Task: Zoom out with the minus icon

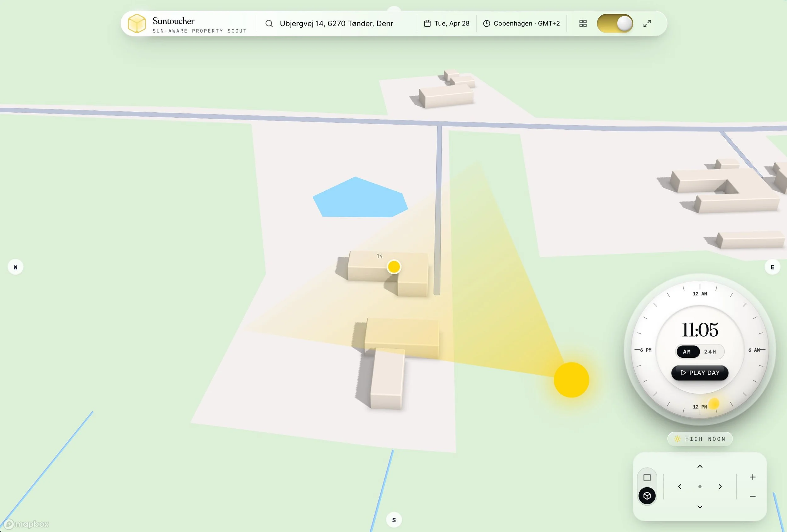Action: [752, 496]
